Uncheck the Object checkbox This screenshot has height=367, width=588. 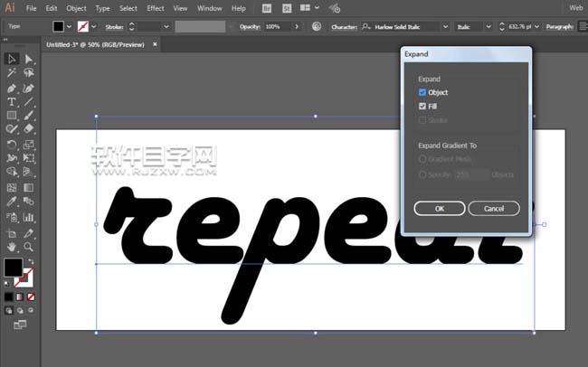pos(422,92)
